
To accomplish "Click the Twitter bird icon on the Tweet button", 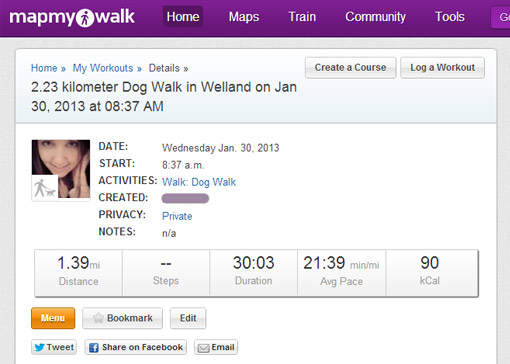I will point(39,347).
